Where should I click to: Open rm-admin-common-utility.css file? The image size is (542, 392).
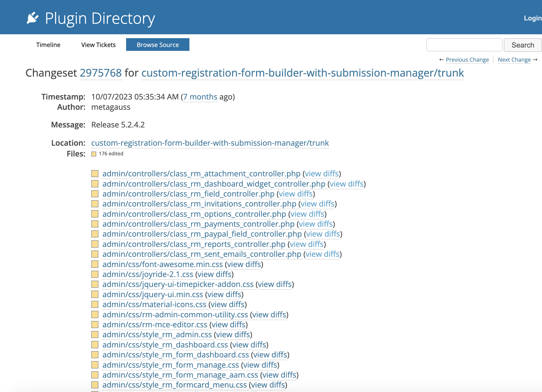tap(175, 315)
